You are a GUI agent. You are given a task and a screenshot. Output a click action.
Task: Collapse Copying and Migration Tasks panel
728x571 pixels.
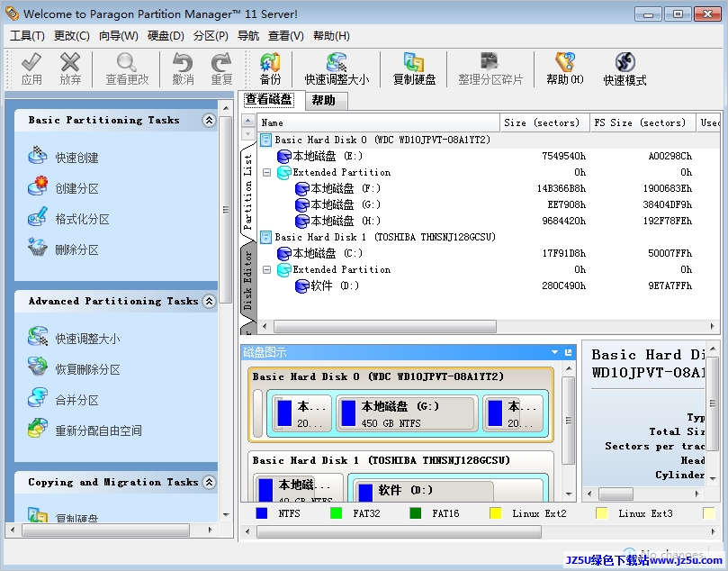tap(209, 482)
